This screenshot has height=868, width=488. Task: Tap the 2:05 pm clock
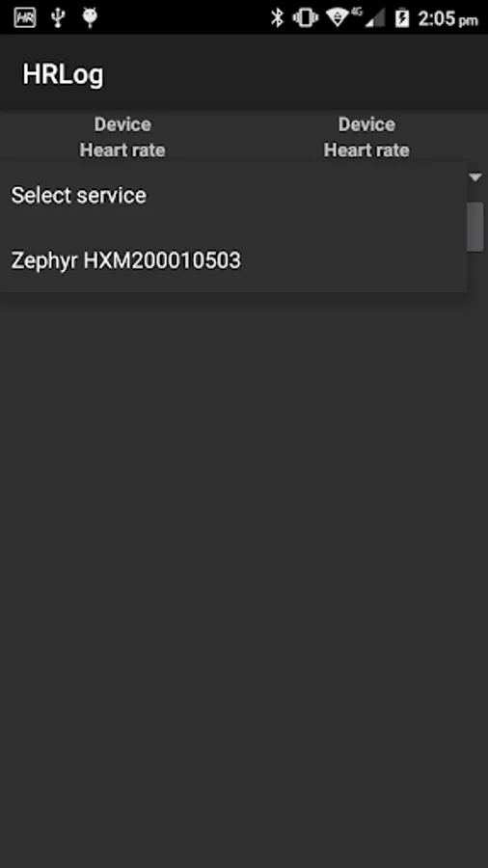[447, 19]
